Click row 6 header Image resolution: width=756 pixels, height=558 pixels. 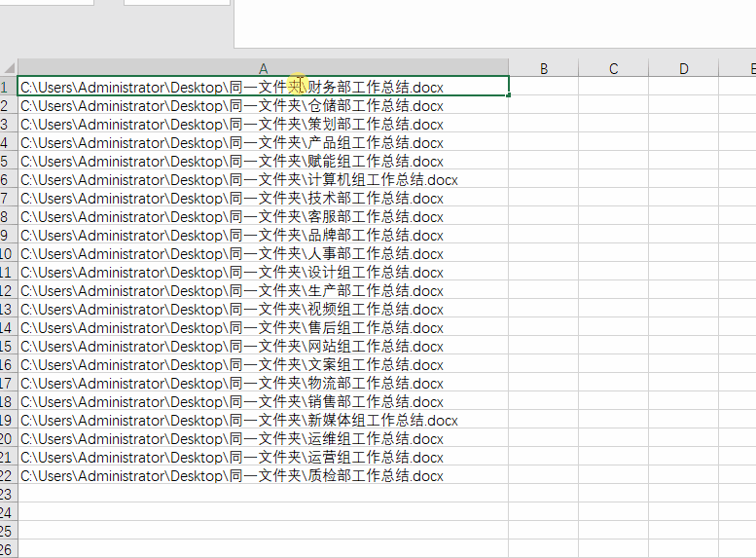point(8,180)
